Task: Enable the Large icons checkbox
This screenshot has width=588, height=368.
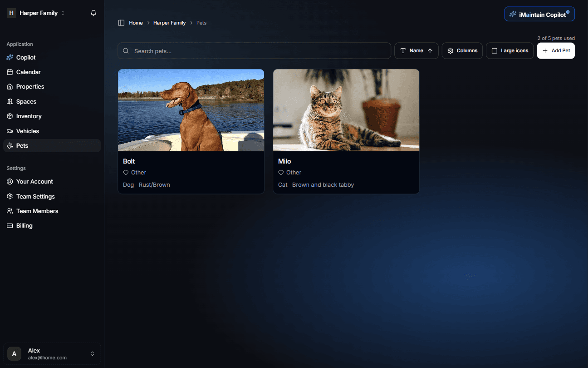Action: (x=495, y=51)
